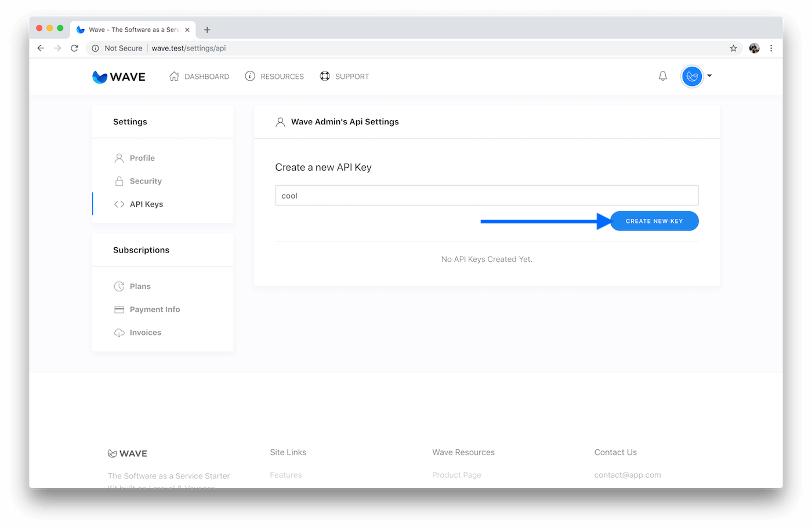Open a new browser tab
This screenshot has height=530, width=812.
[x=207, y=30]
